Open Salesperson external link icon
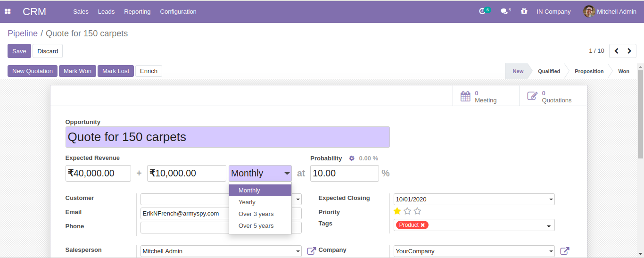Screen dimensions: 644x258 point(312,251)
